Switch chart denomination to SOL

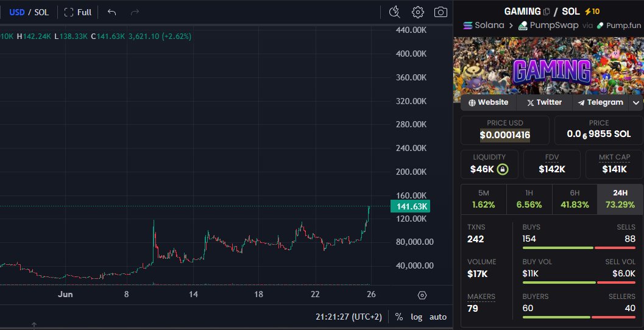pos(41,12)
